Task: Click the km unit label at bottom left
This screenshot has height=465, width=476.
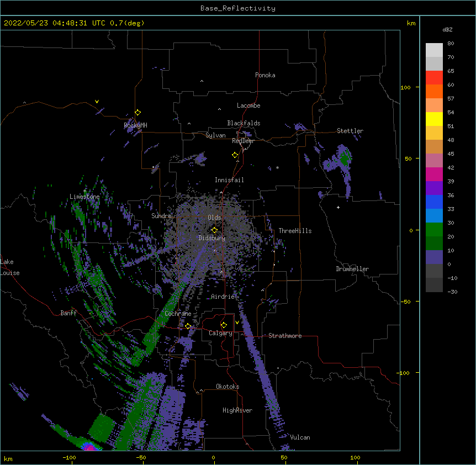Action: [x=8, y=458]
